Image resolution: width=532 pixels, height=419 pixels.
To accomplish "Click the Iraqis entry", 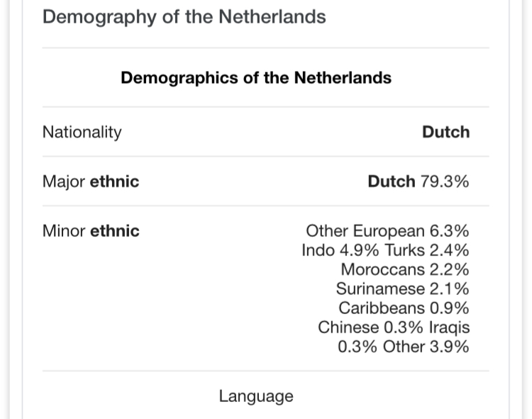I will pos(450,328).
